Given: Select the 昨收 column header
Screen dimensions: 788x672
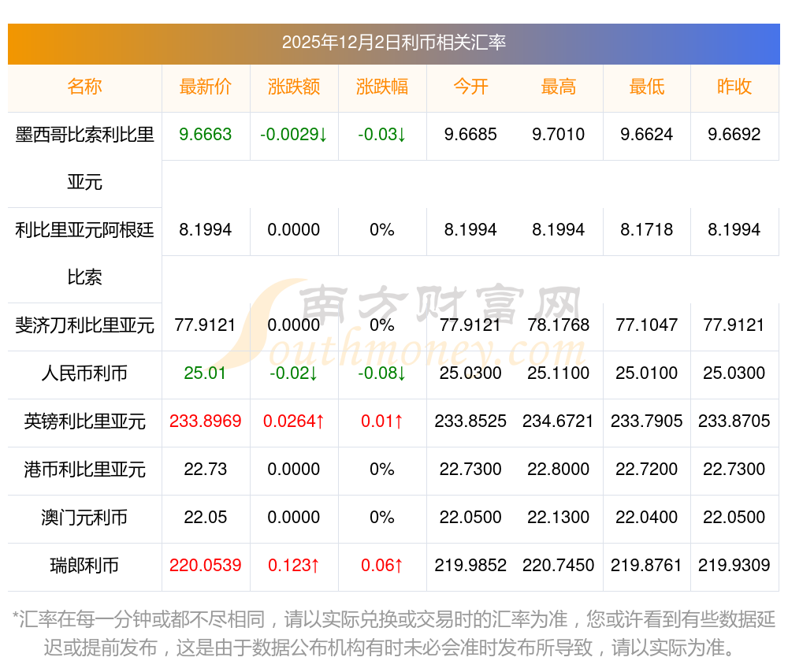Looking at the screenshot, I should 734,87.
